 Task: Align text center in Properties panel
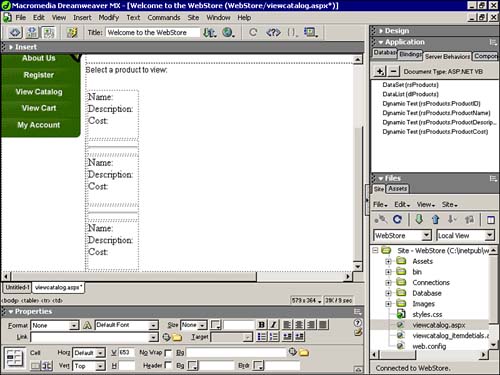299,325
